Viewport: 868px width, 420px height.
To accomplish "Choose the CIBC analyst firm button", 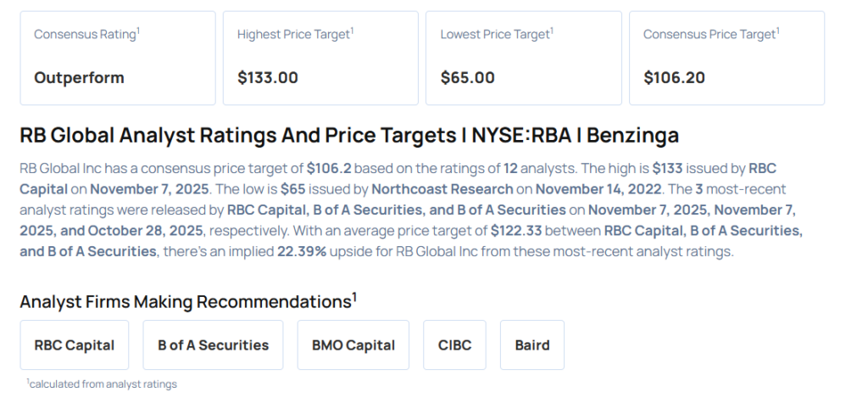I will click(x=454, y=345).
